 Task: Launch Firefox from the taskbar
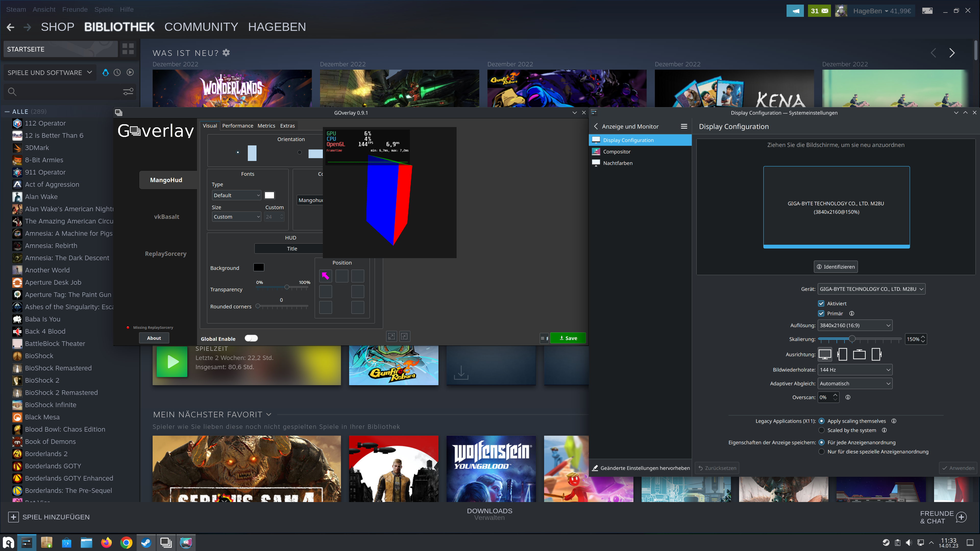[106, 543]
